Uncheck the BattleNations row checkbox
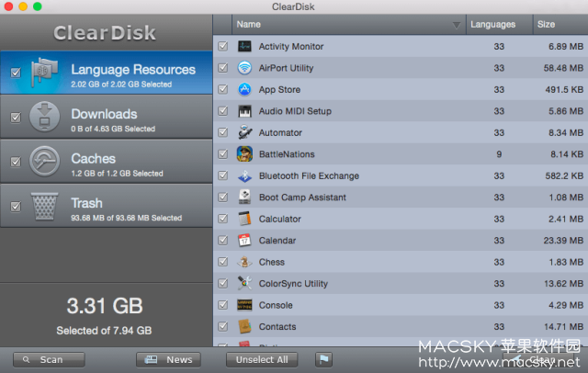588x373 pixels. pos(222,154)
